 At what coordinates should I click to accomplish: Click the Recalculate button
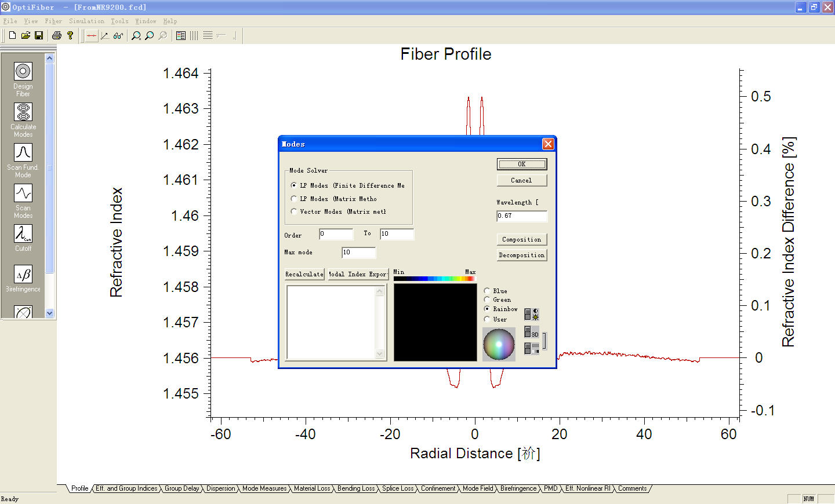(304, 274)
